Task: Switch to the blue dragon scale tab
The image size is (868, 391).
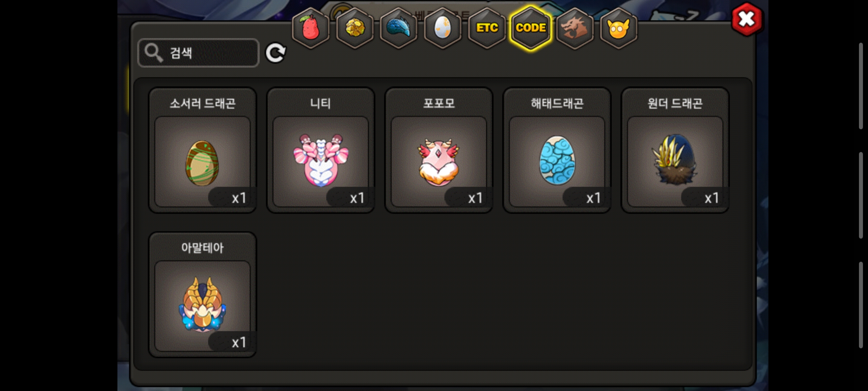Action: click(x=399, y=28)
